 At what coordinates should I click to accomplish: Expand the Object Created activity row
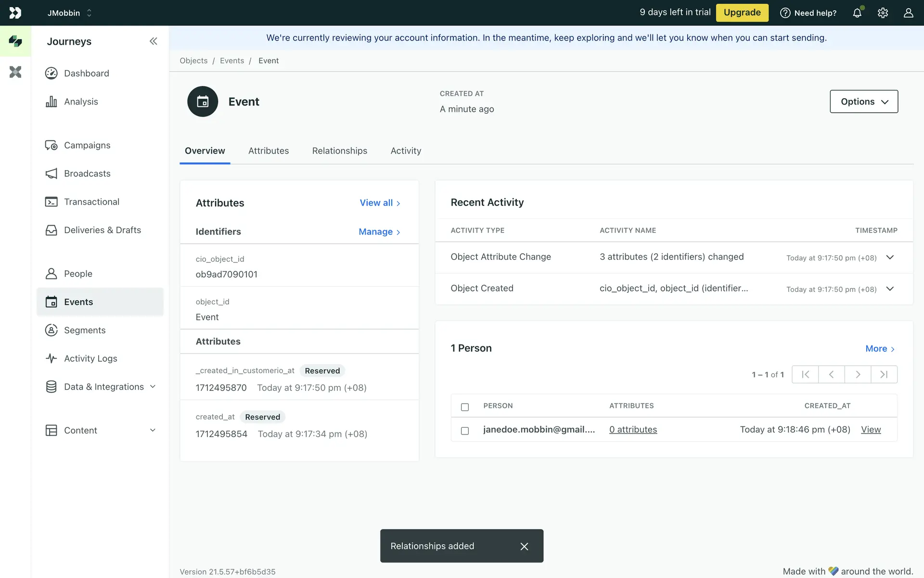890,289
